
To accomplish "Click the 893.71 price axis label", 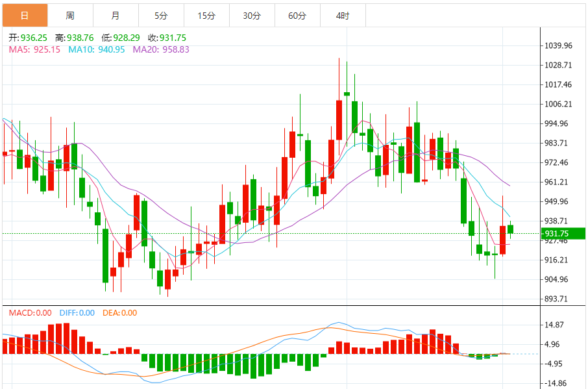I will [x=556, y=299].
